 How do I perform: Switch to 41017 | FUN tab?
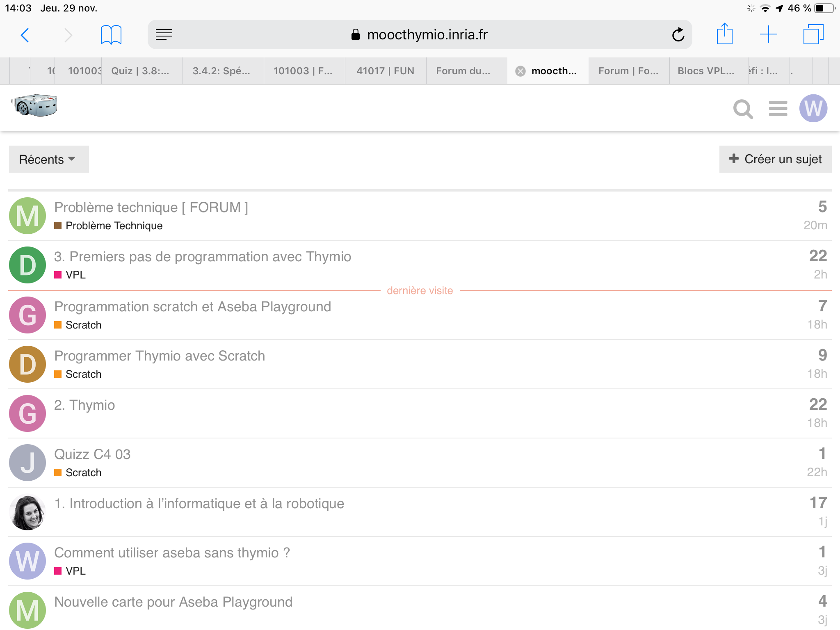pyautogui.click(x=386, y=71)
